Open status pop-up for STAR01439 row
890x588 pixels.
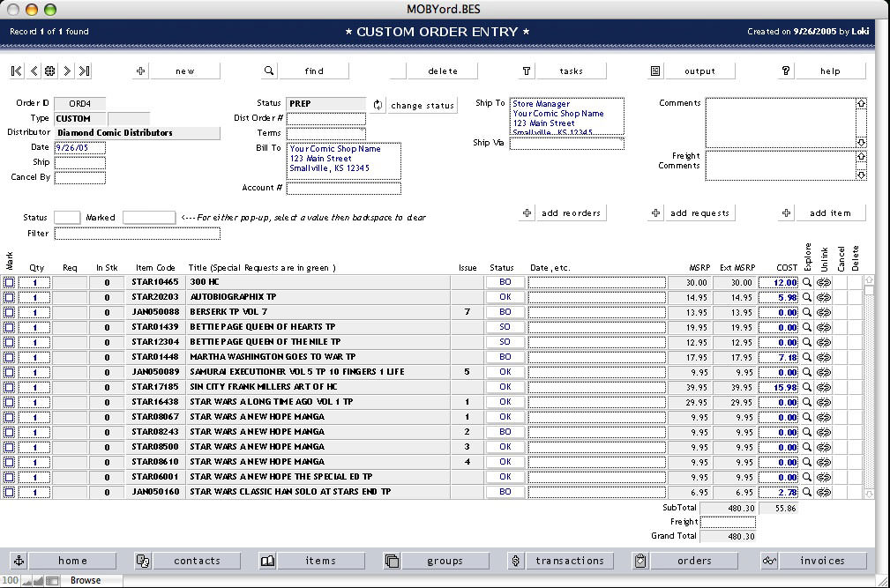coord(505,327)
